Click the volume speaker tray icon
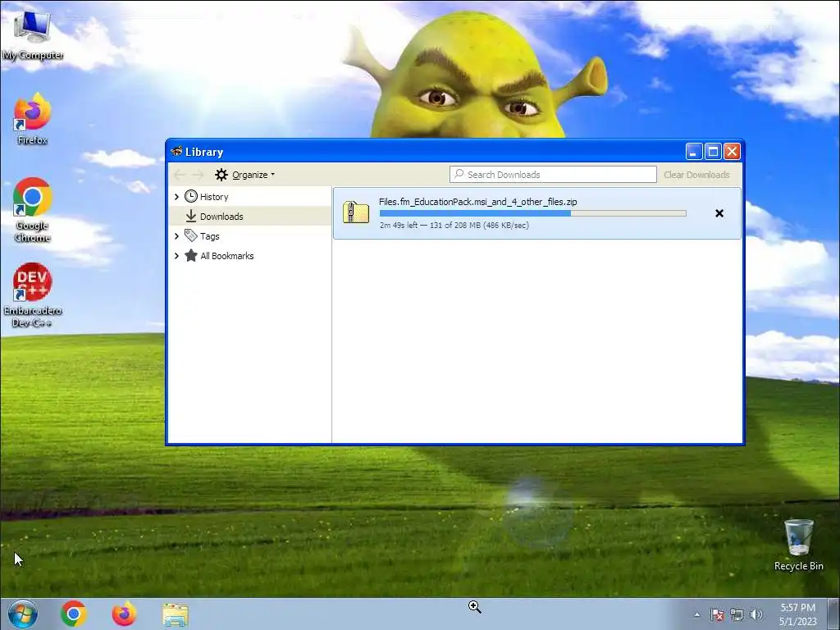 (x=756, y=614)
